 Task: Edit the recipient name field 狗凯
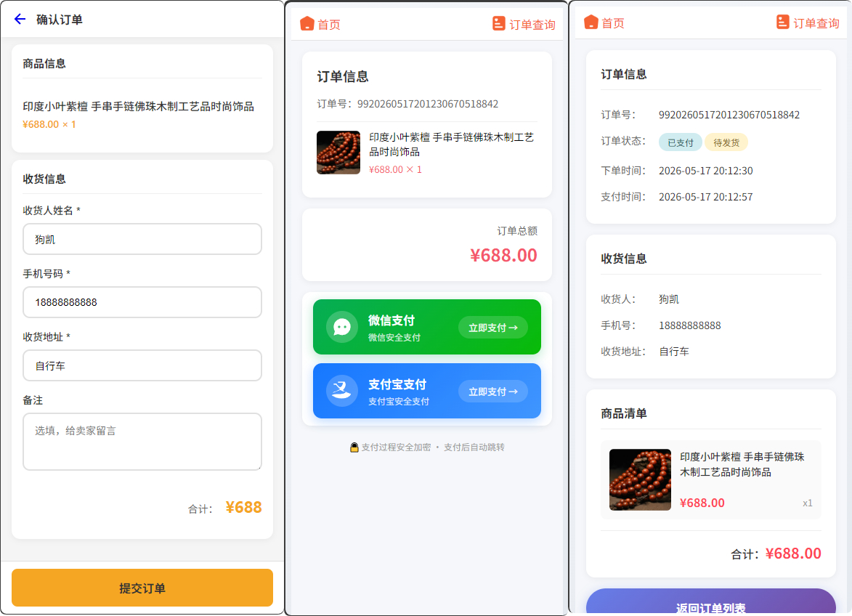tap(142, 239)
